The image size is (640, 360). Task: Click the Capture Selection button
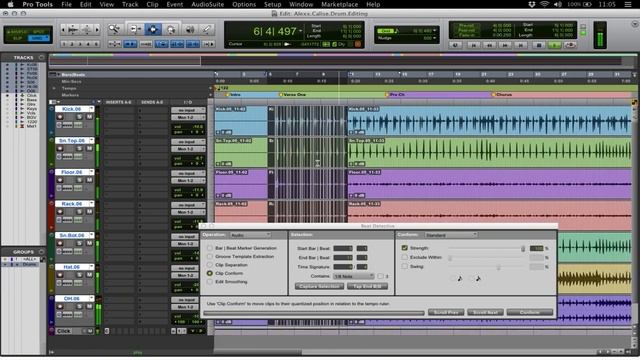pyautogui.click(x=319, y=287)
